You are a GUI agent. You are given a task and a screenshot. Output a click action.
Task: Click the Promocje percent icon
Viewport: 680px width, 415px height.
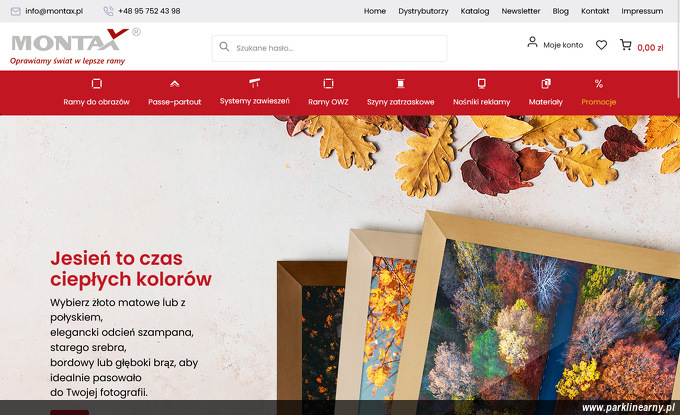(598, 83)
